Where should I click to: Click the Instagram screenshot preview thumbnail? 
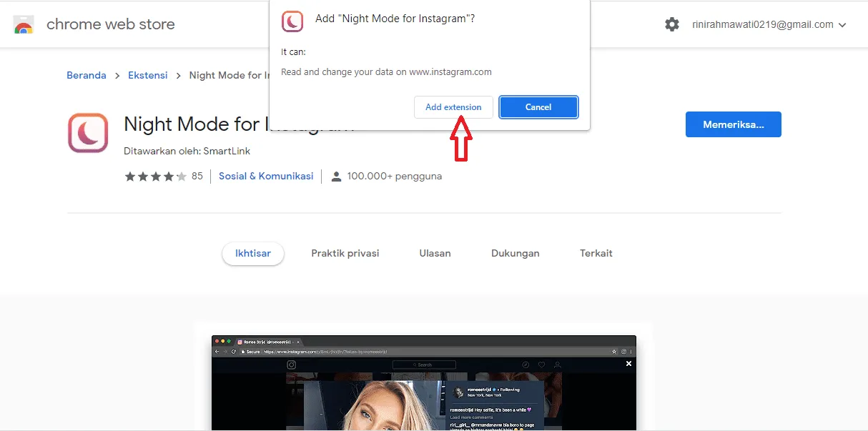[x=424, y=383]
